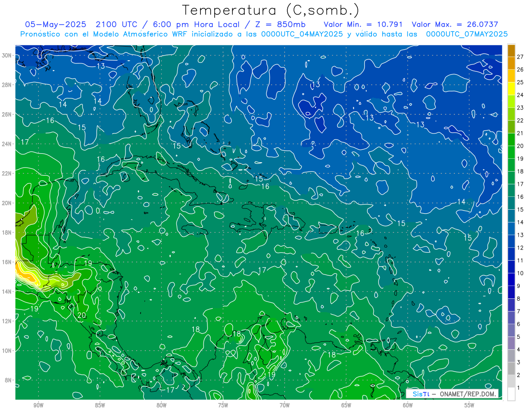Click the legend scale label "21"
This screenshot has height=411, width=532.
pos(520,133)
